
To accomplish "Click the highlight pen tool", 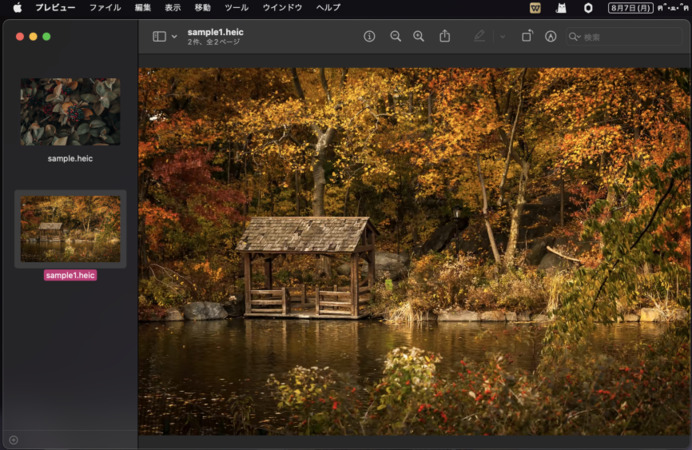I will click(479, 36).
